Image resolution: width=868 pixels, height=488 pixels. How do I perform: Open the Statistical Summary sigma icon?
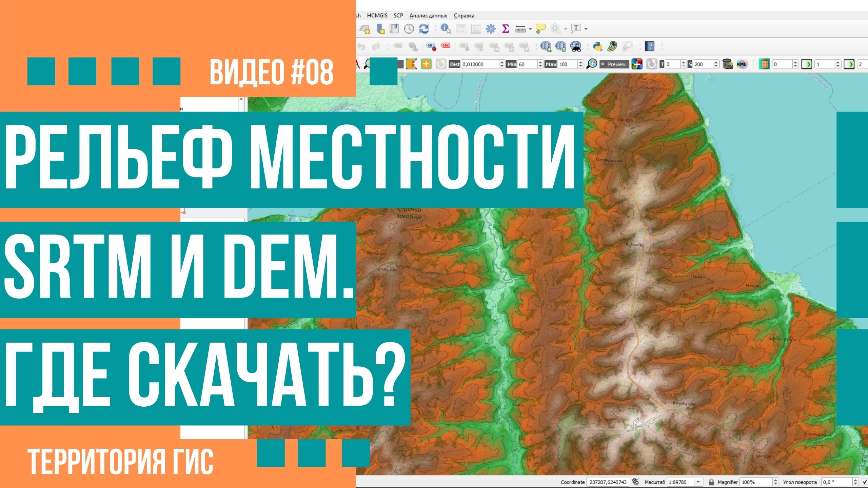[x=506, y=29]
